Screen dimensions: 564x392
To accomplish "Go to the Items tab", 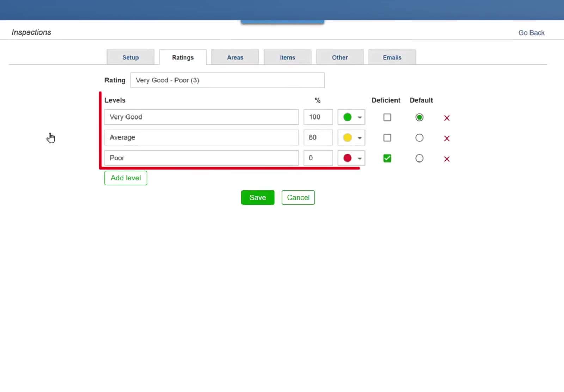I will pos(287,57).
